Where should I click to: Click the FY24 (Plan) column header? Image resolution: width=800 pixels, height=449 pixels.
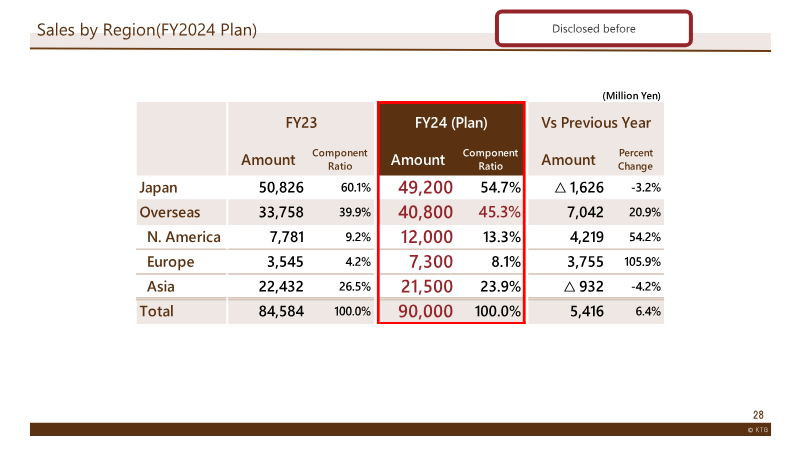click(451, 122)
